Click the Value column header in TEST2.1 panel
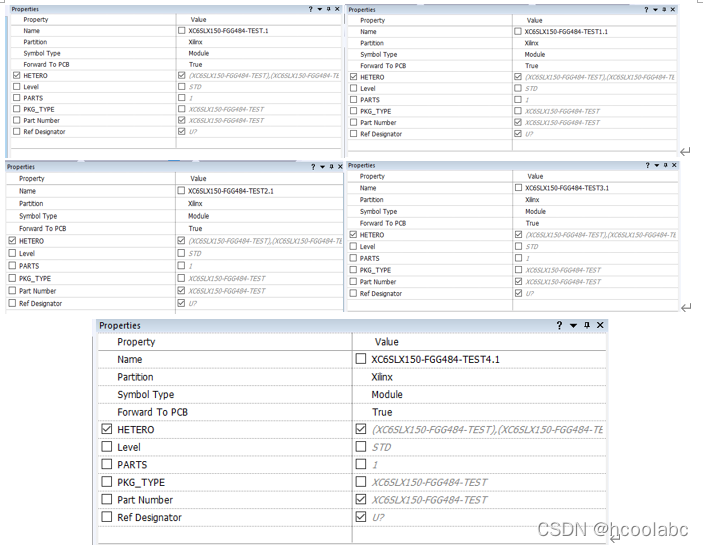 tap(199, 178)
